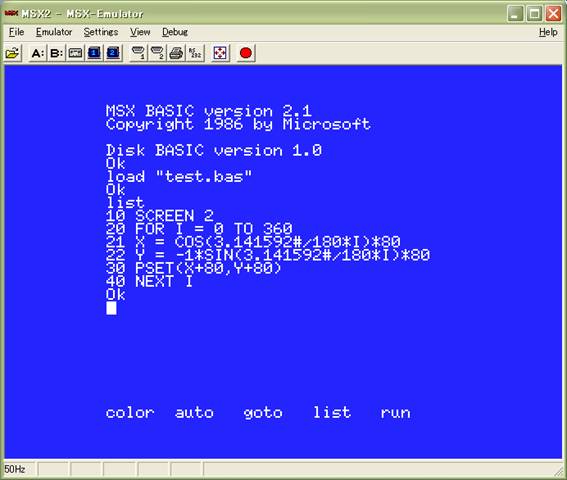Image resolution: width=567 pixels, height=480 pixels.
Task: Open a file with the folder icon
Action: [x=12, y=54]
